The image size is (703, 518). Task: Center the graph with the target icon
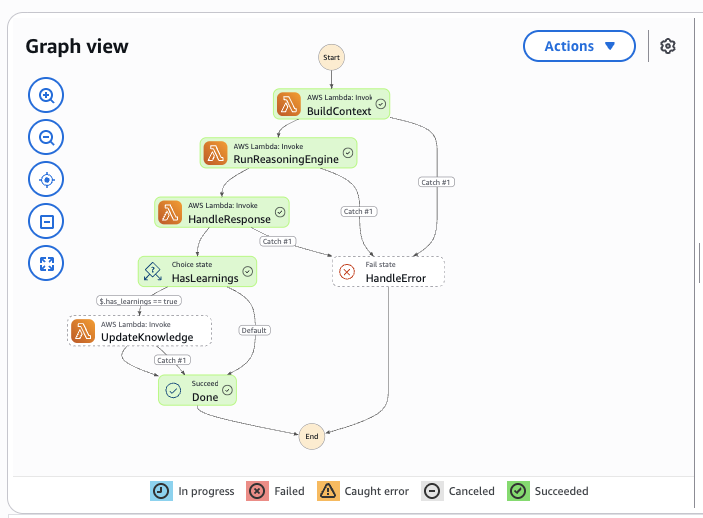tap(46, 179)
